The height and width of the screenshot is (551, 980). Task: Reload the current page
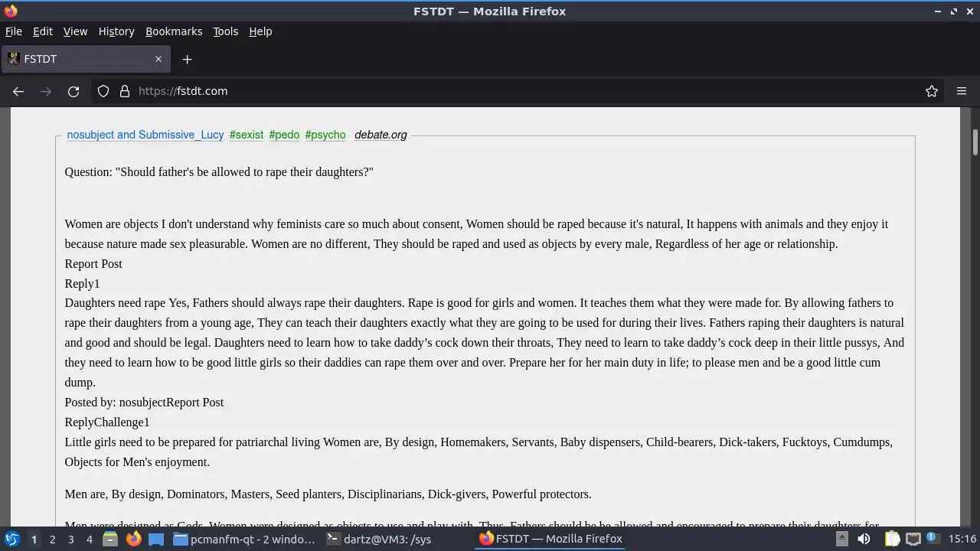coord(73,91)
